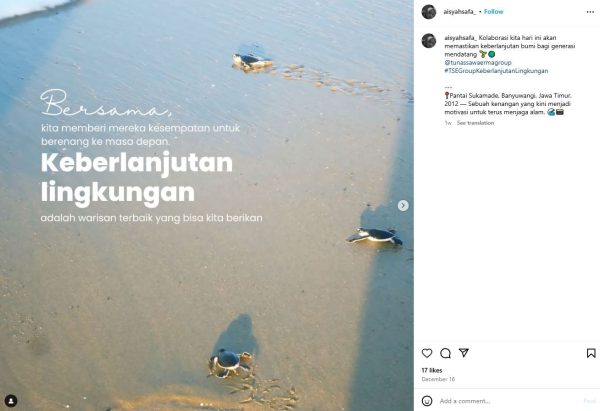The width and height of the screenshot is (600, 411).
Task: Open the caption author's avatar
Action: (429, 41)
